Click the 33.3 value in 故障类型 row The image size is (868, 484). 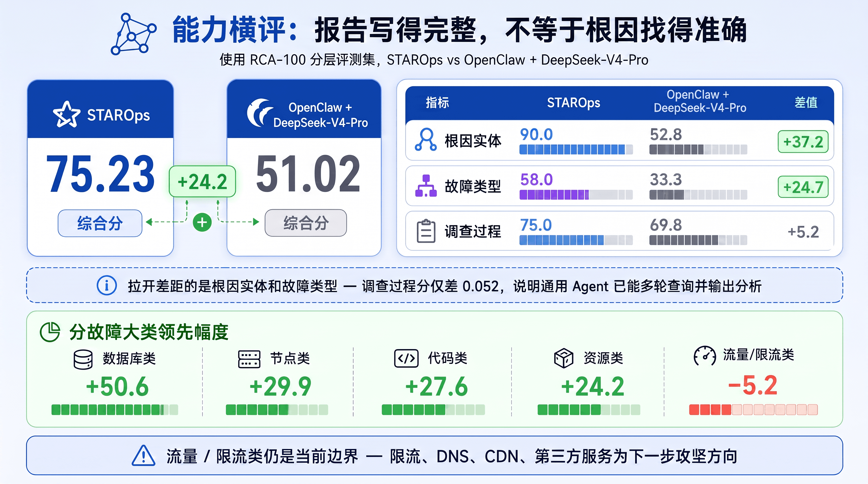666,179
